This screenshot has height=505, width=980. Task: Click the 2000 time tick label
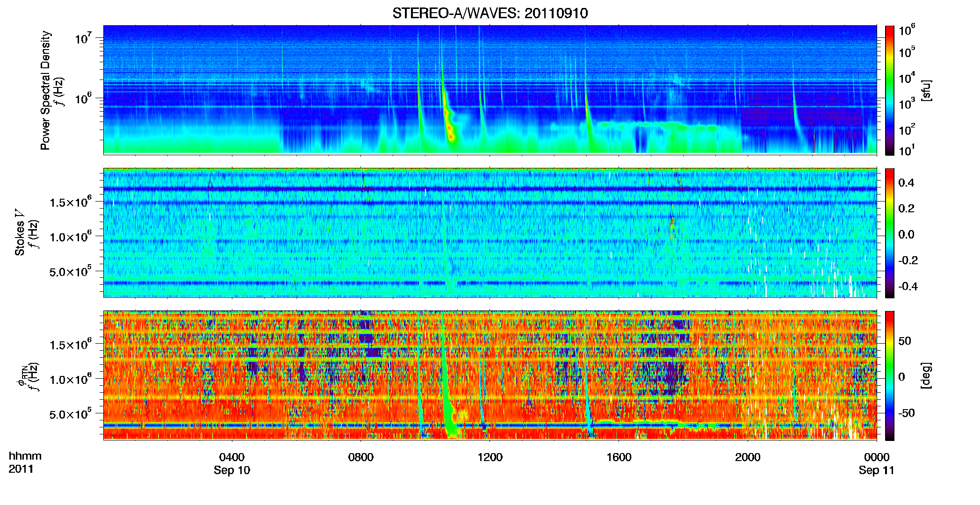click(748, 457)
